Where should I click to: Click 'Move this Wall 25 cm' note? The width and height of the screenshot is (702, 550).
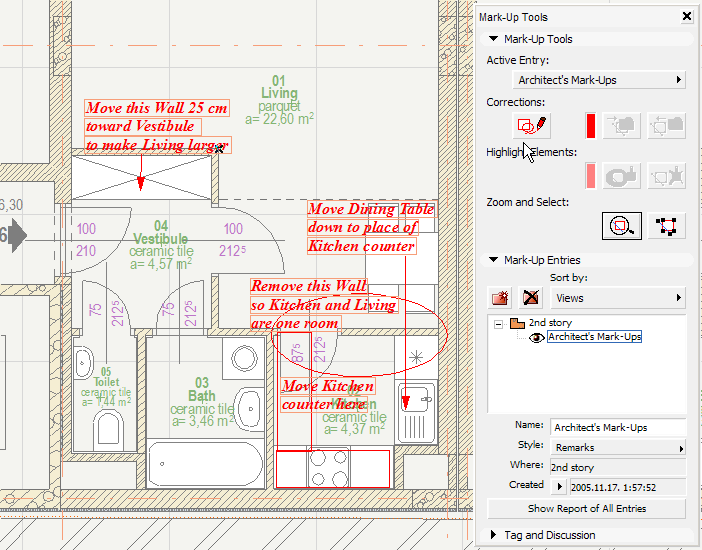point(157,108)
